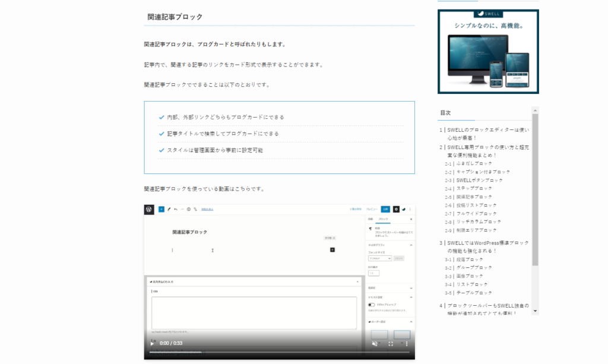Open the video in fullscreen mode
This screenshot has width=608, height=364.
391,343
